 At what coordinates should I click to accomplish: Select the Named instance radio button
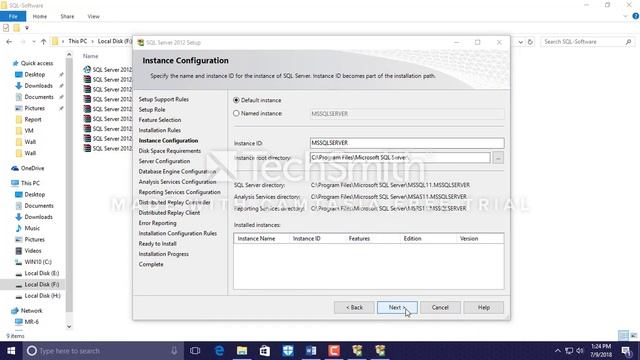[236, 113]
